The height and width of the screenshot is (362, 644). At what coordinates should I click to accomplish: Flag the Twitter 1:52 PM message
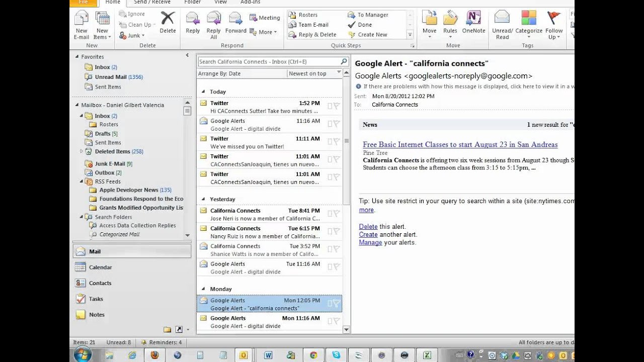[x=337, y=106]
